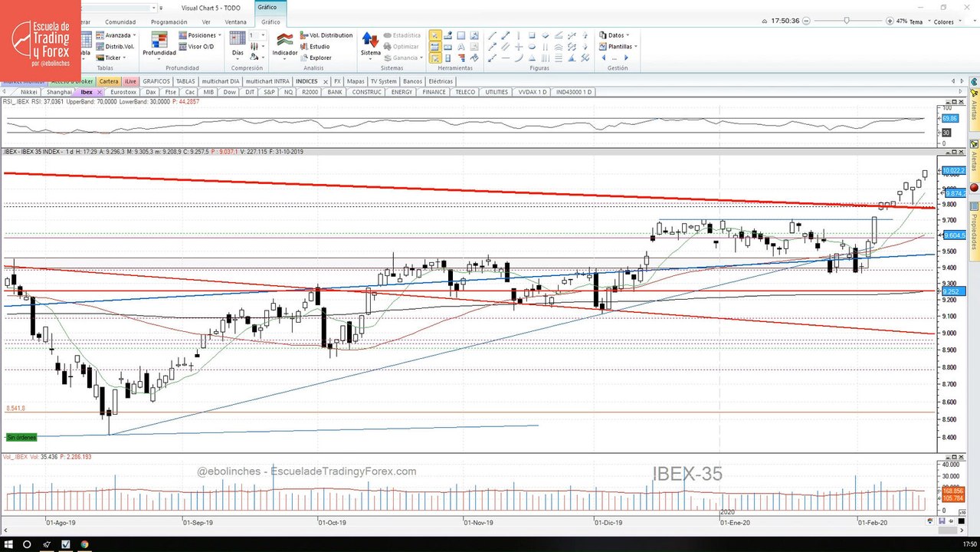Open Visor O/D view
The height and width of the screenshot is (552, 980).
(x=196, y=47)
